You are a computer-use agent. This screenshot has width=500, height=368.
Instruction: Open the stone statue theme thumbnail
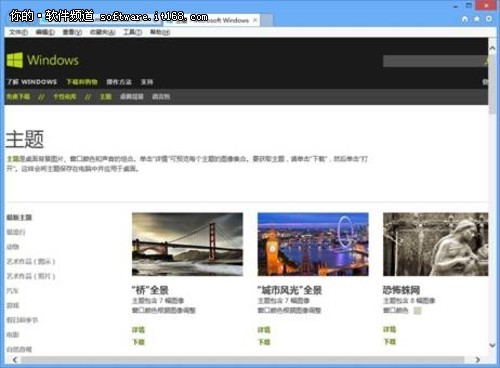435,244
